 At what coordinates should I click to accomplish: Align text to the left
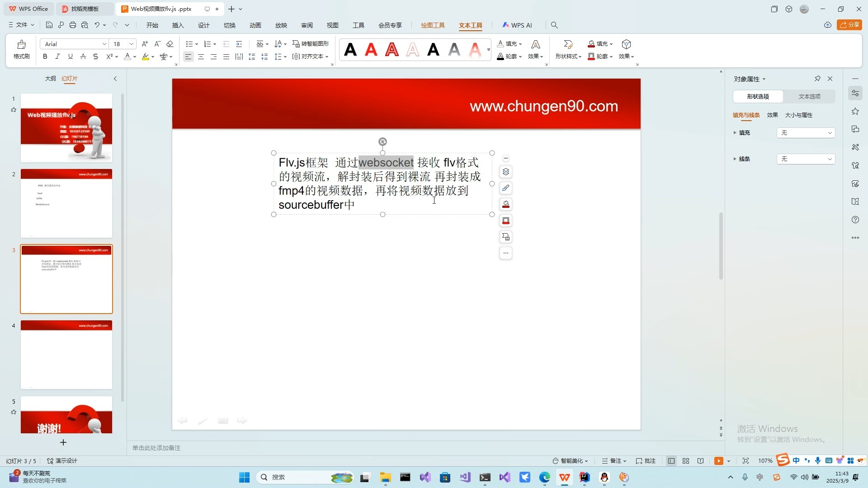point(188,56)
